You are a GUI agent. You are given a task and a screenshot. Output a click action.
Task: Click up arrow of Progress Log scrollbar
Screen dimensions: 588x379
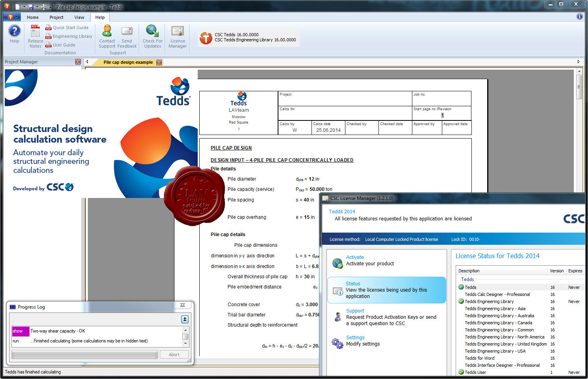tap(185, 330)
